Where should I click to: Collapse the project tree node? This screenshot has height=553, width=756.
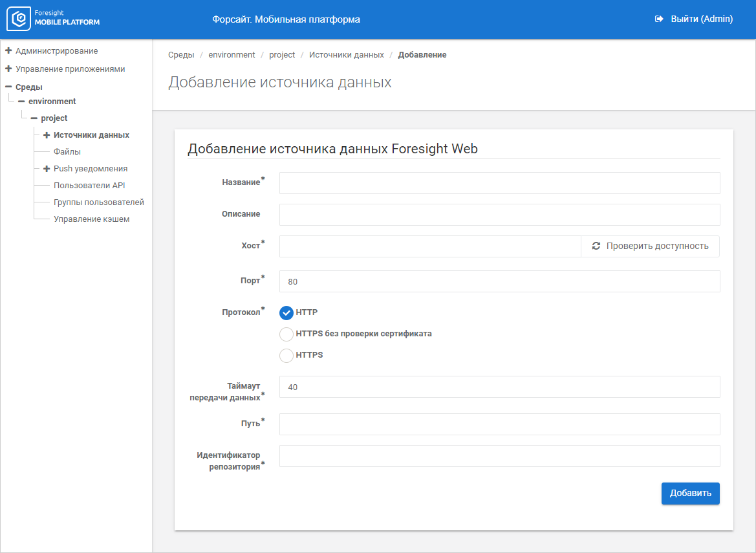click(34, 118)
